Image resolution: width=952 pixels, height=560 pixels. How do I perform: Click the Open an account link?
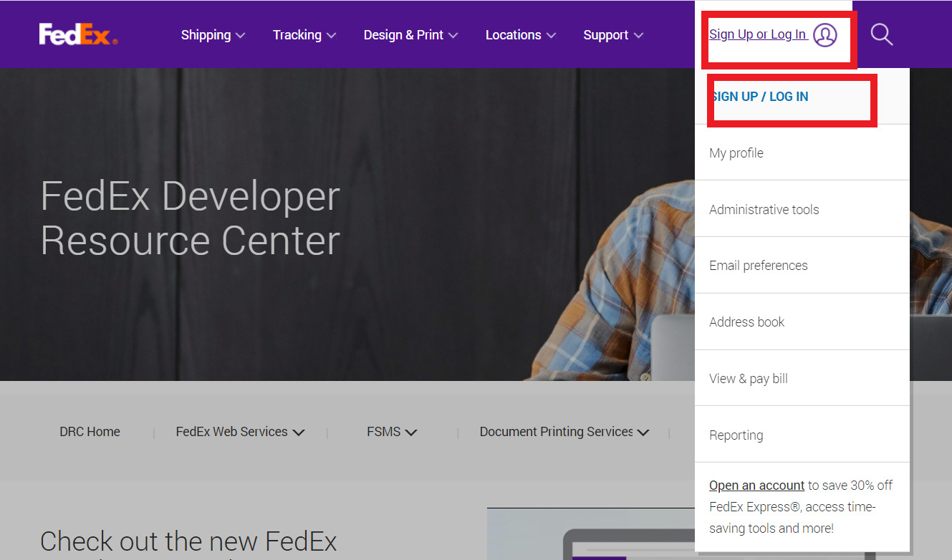pos(756,485)
